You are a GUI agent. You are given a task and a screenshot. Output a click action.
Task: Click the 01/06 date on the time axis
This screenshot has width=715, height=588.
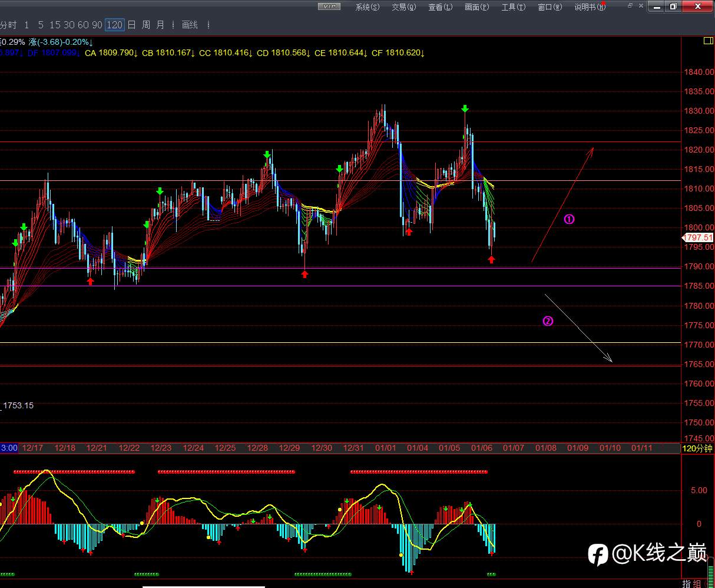pos(482,448)
